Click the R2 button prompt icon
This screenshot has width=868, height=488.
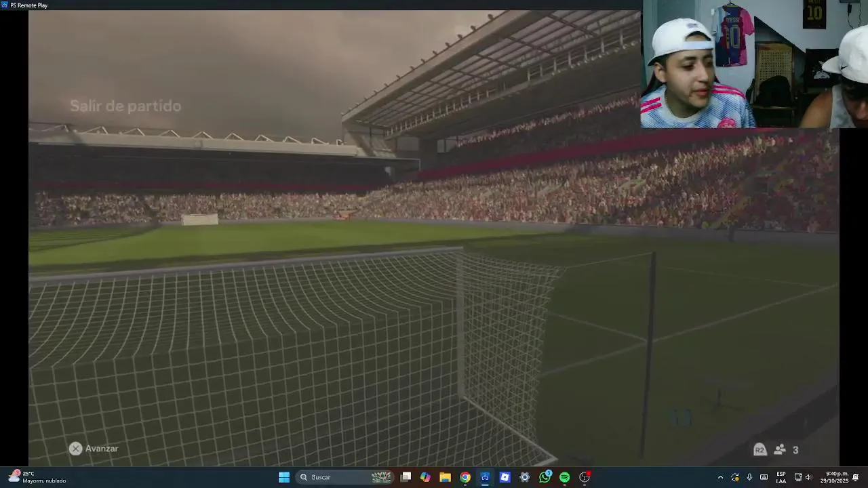coord(759,449)
